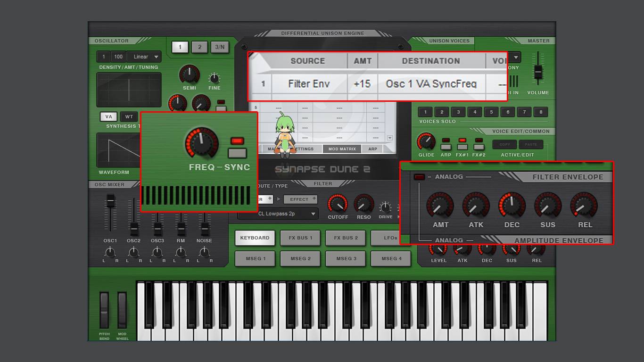Switch to the ARP display tab
This screenshot has width=644, height=362.
point(372,149)
